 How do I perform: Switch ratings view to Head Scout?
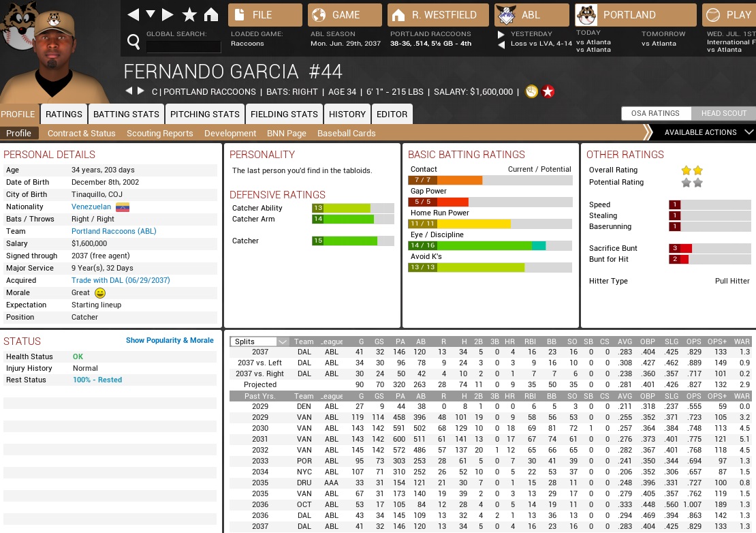723,113
